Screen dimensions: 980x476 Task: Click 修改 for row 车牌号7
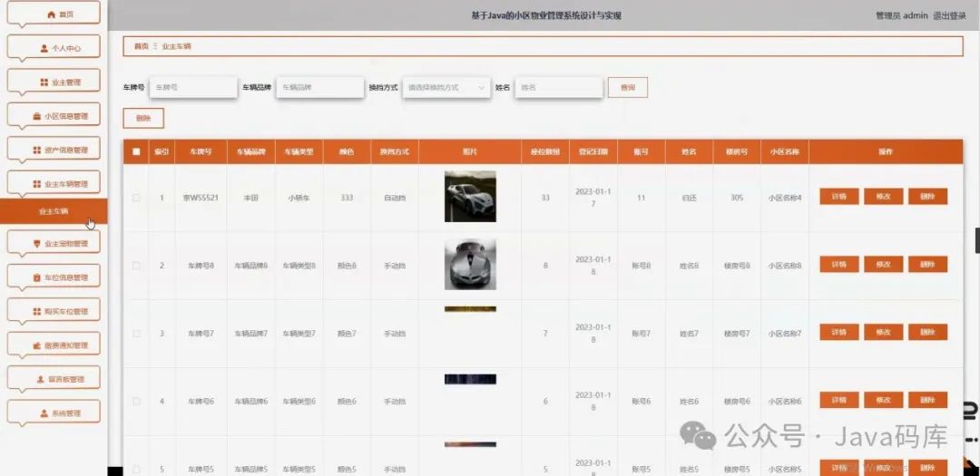(883, 333)
